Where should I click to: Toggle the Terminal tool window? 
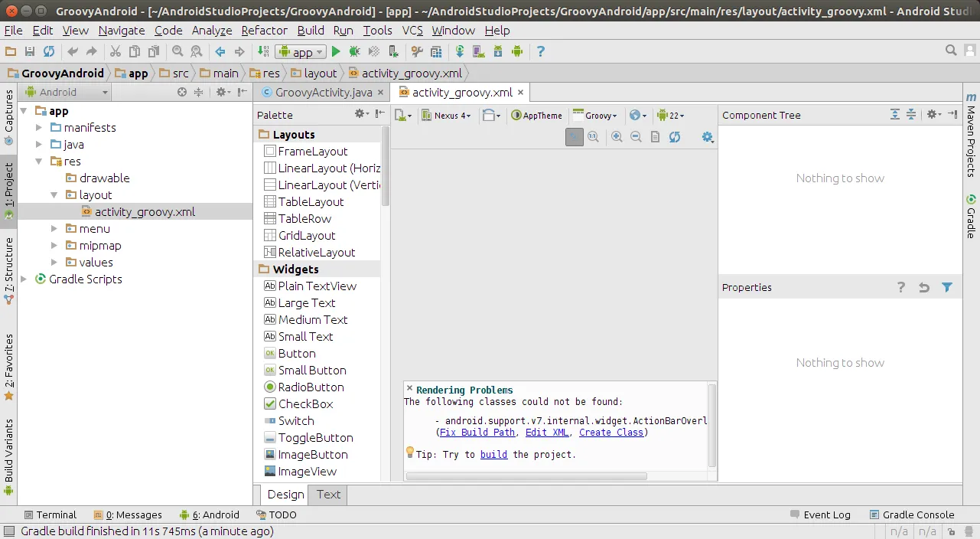50,514
